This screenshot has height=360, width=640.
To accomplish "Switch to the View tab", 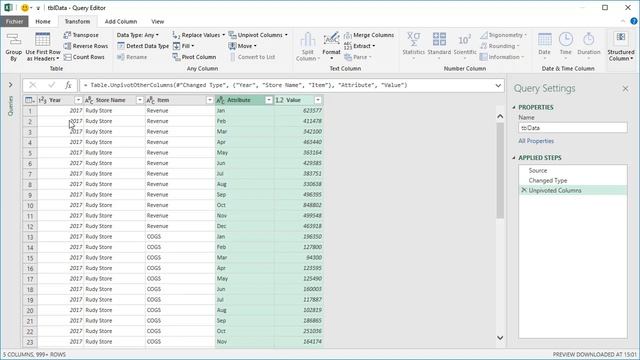I will tap(158, 22).
